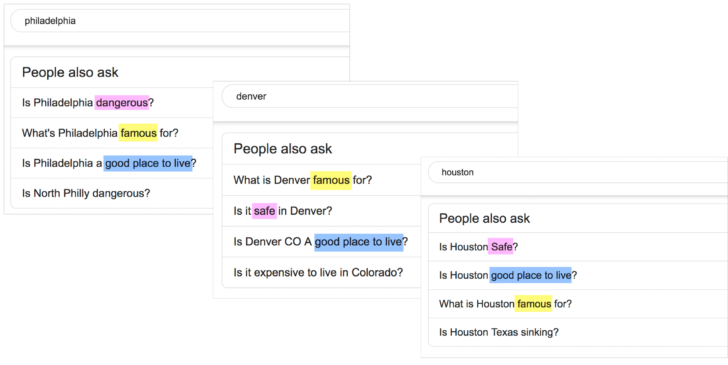Expand 'Is Houston good place to live?' question
728x365 pixels.
[578, 275]
